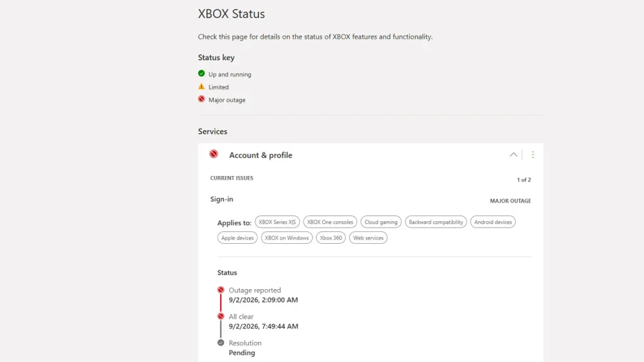Click the 'Limited' status label
Viewport: 644px width, 362px height.
[x=218, y=87]
